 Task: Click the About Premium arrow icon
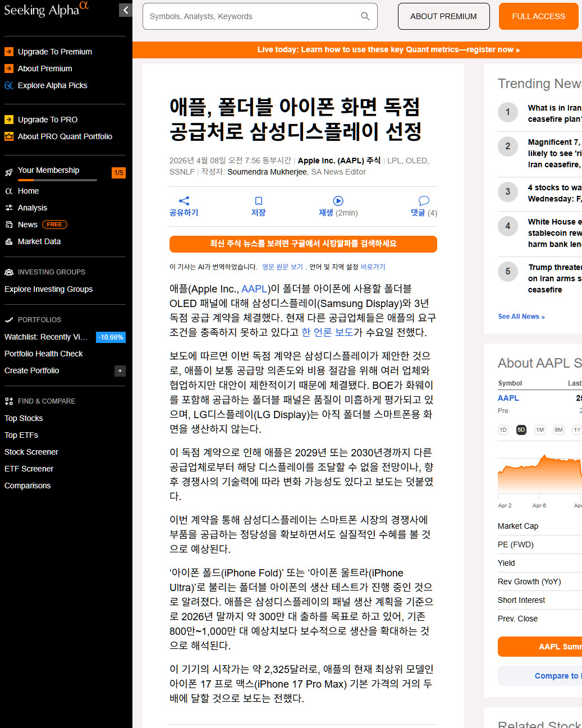[9, 68]
